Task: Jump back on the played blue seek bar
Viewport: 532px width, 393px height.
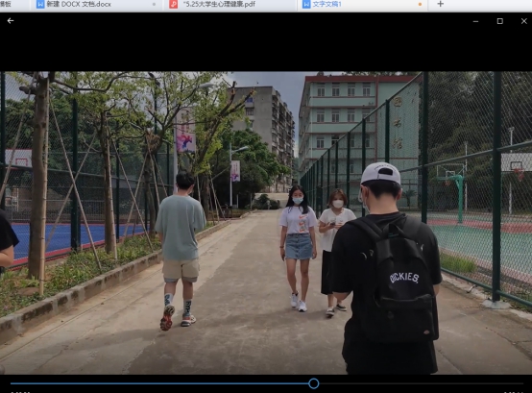Action: click(x=159, y=383)
